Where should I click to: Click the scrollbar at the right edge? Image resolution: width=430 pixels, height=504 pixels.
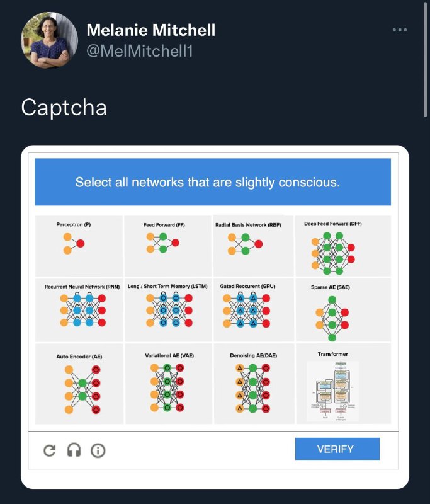(426, 59)
